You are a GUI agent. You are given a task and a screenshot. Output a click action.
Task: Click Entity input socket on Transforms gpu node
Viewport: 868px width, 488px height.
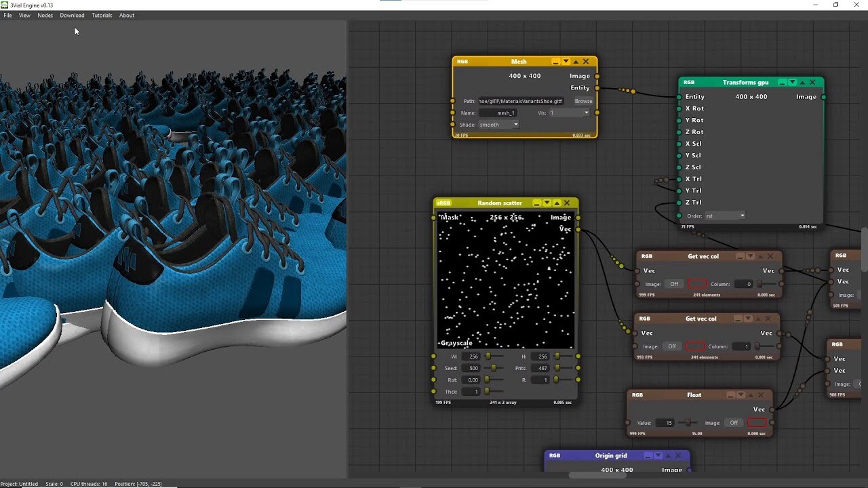pyautogui.click(x=681, y=96)
